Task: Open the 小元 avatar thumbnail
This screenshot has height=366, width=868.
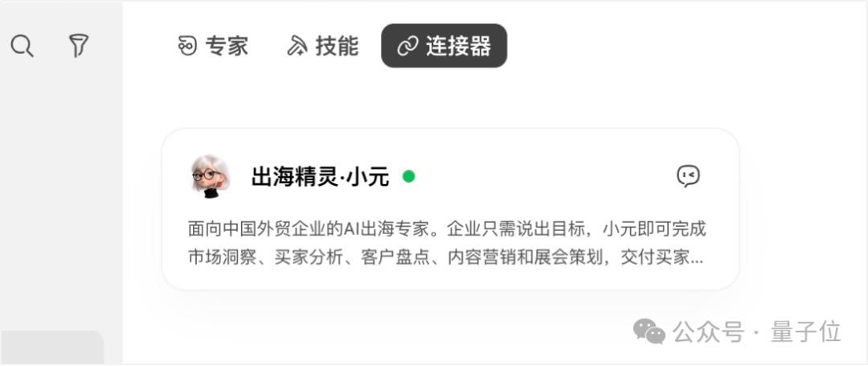Action: click(x=211, y=176)
